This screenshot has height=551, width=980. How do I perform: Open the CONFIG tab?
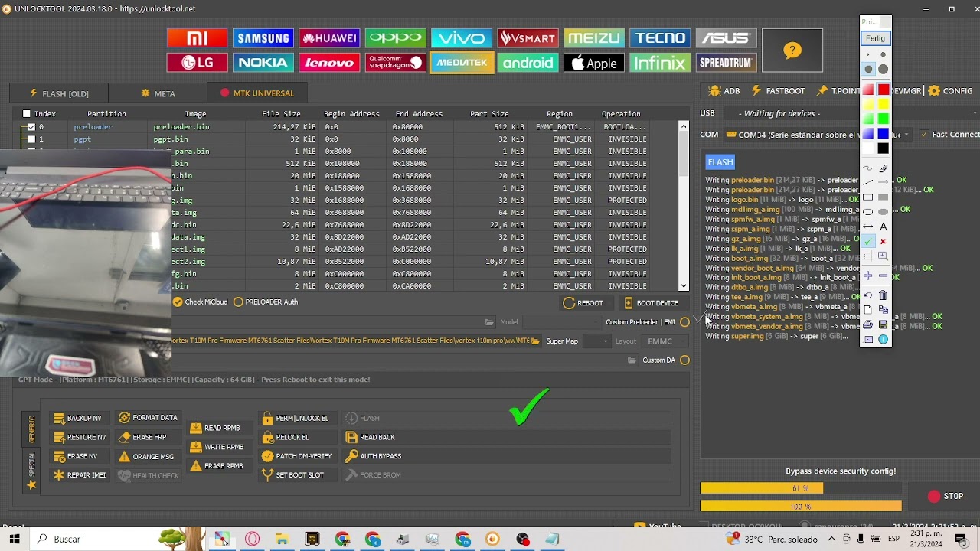[950, 91]
